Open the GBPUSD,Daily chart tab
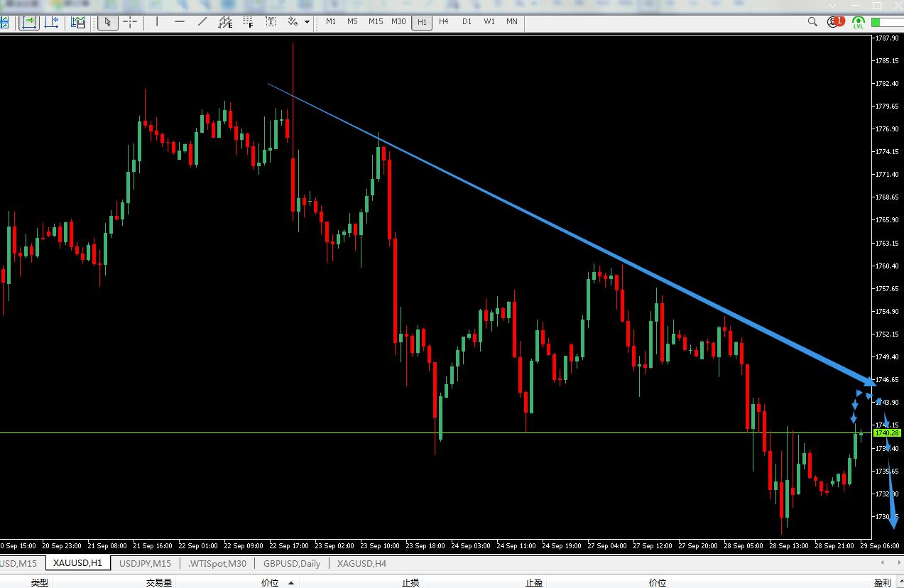This screenshot has height=588, width=904. 291,563
